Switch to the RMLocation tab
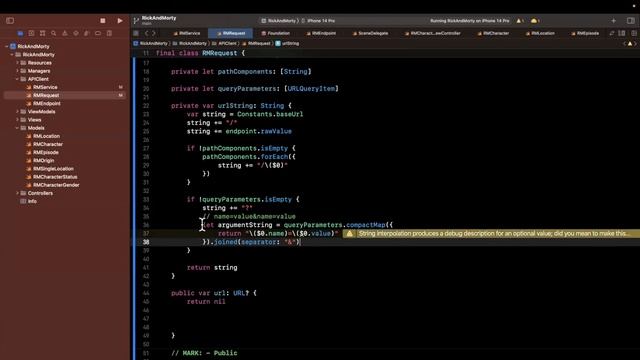The height and width of the screenshot is (360, 640). (540, 33)
